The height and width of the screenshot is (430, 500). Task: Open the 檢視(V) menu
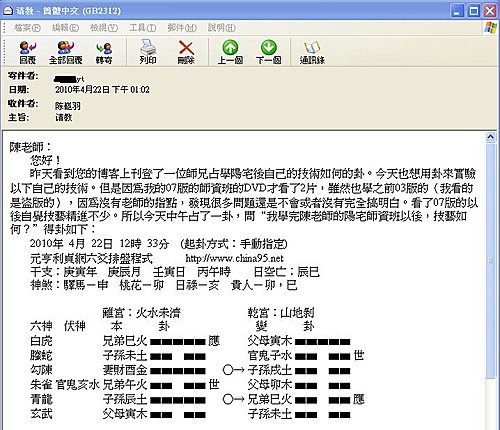point(104,28)
